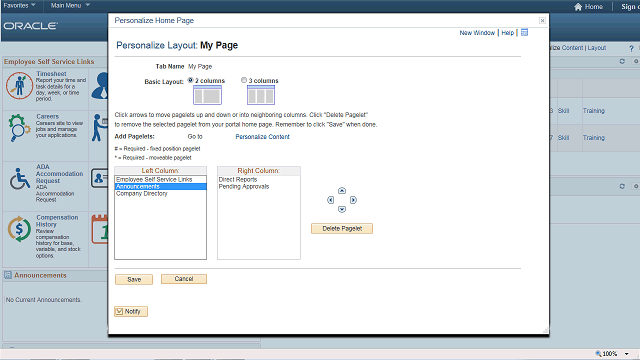Select the 2 columns radio button
The image size is (640, 360).
190,80
